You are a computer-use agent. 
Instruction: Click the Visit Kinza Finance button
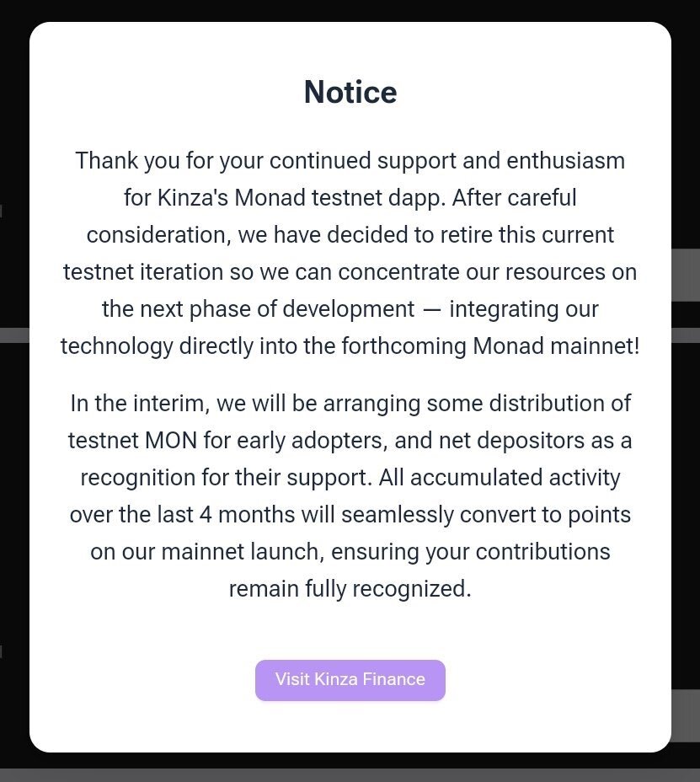click(x=350, y=680)
